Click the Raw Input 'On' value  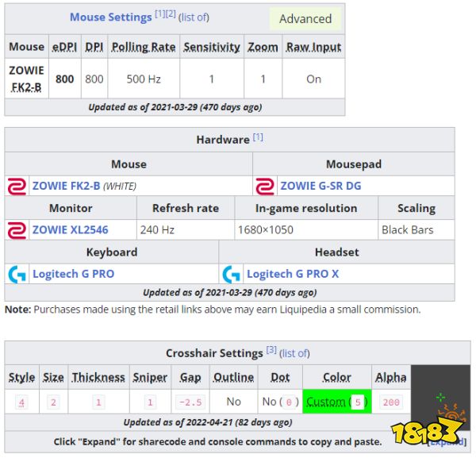click(x=313, y=79)
